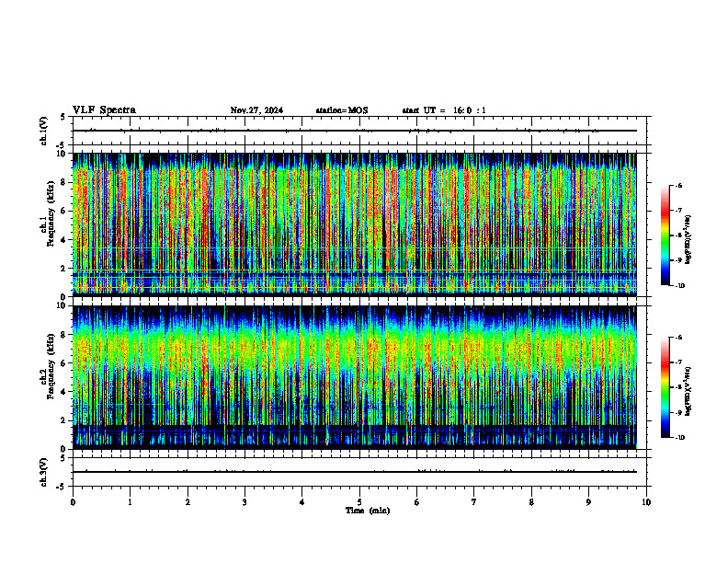
Task: Click the "ch.3(V)" waveform axis label
Action: (43, 472)
